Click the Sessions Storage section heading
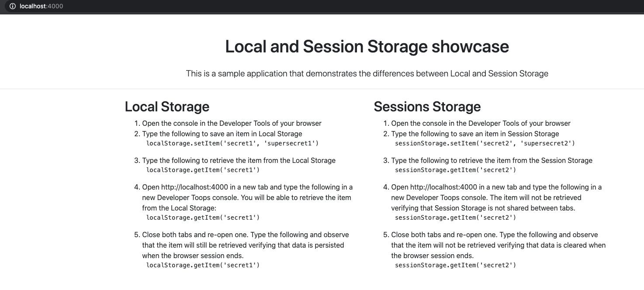Image resolution: width=644 pixels, height=290 pixels. [427, 107]
